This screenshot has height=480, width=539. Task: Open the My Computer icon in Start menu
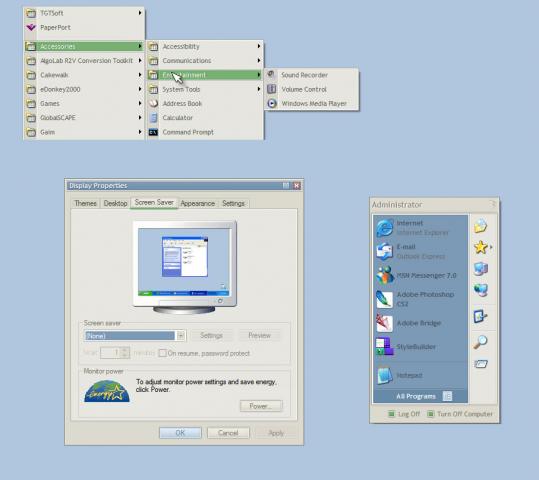481,269
